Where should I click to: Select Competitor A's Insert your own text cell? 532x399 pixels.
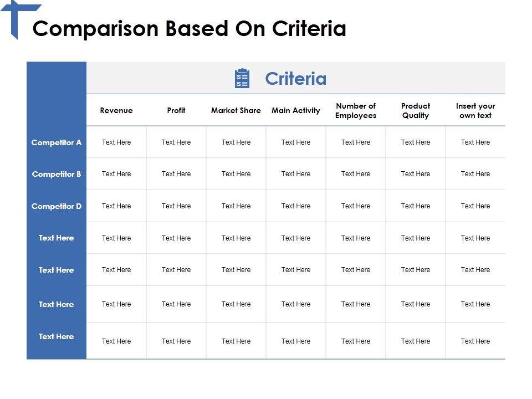[x=475, y=142]
